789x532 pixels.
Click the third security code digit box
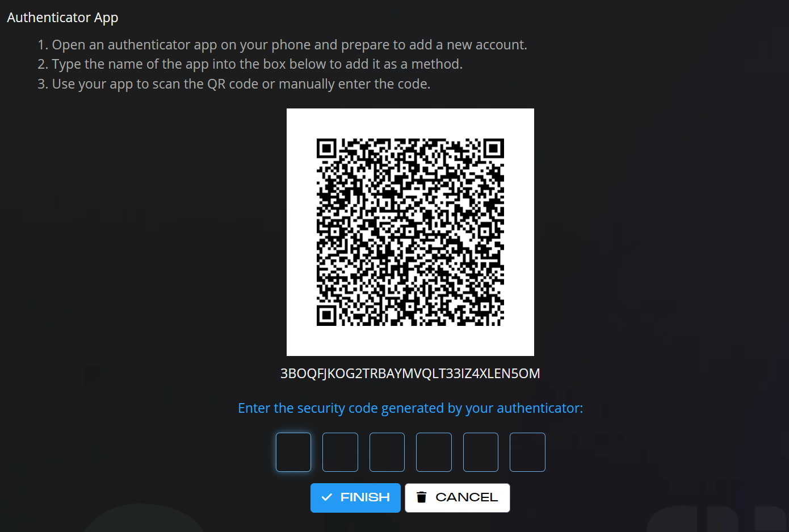coord(387,452)
